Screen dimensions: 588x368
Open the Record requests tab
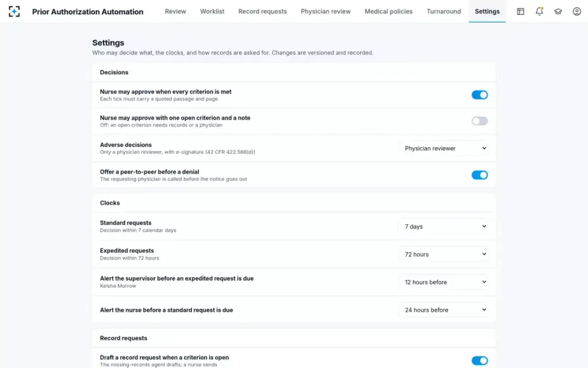(x=263, y=11)
